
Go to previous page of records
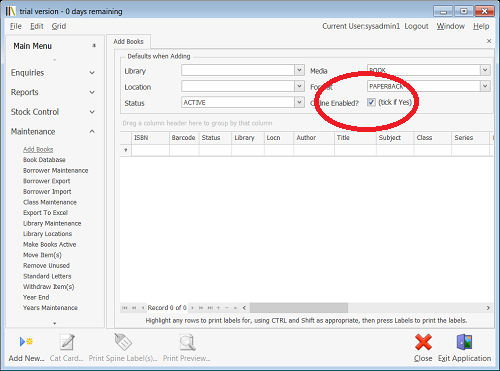coord(134,308)
